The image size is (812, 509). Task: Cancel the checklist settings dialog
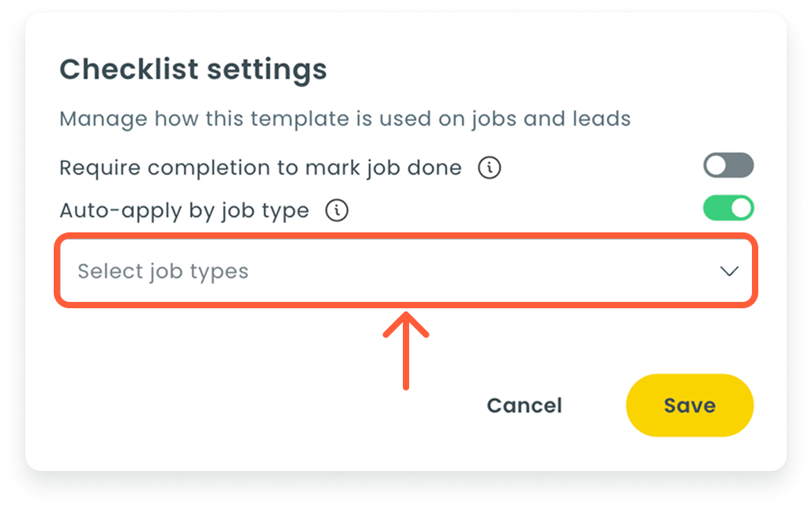(524, 405)
